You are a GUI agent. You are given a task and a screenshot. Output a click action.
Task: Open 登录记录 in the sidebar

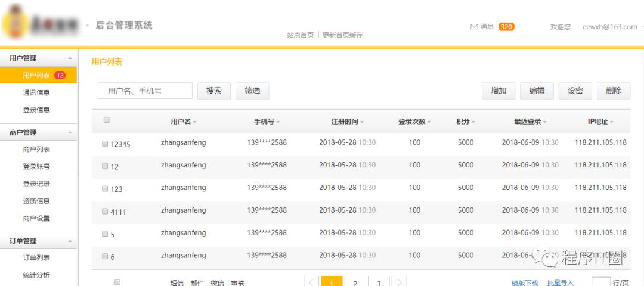point(36,184)
